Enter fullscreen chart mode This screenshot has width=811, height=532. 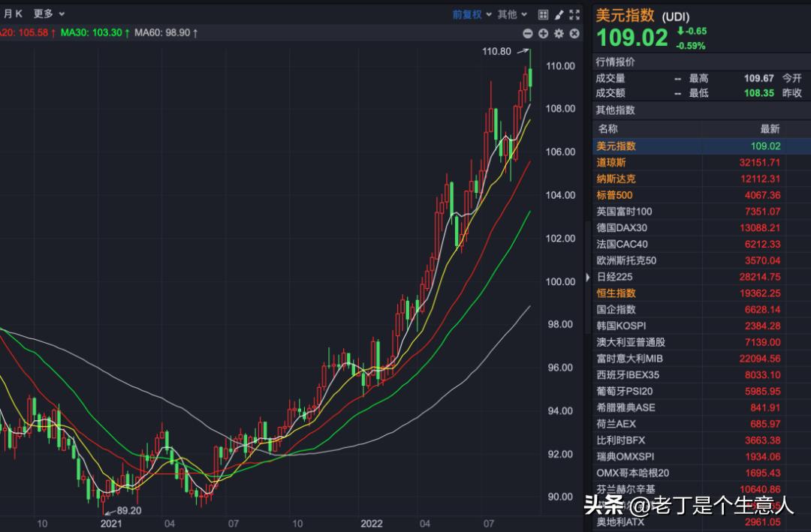[x=574, y=14]
